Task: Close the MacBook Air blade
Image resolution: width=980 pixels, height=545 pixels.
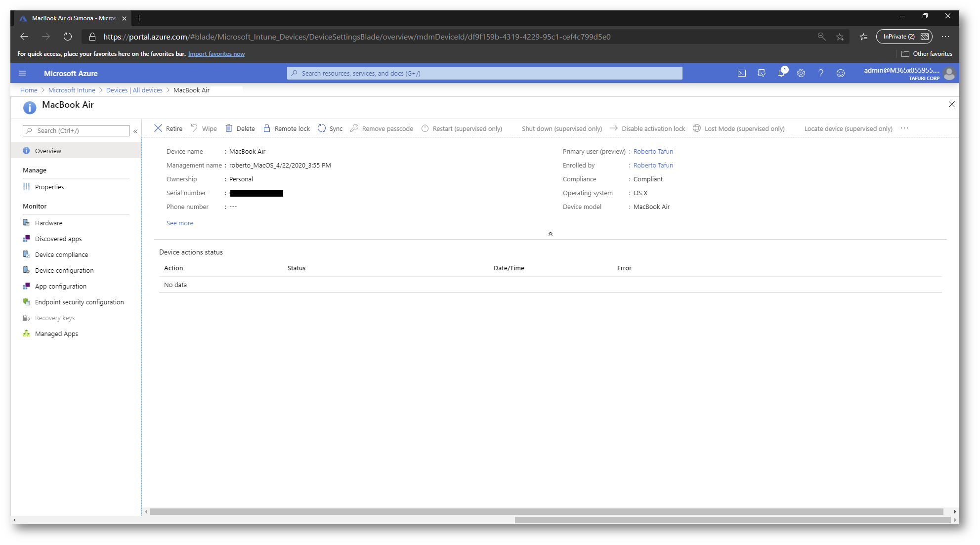Action: point(951,104)
